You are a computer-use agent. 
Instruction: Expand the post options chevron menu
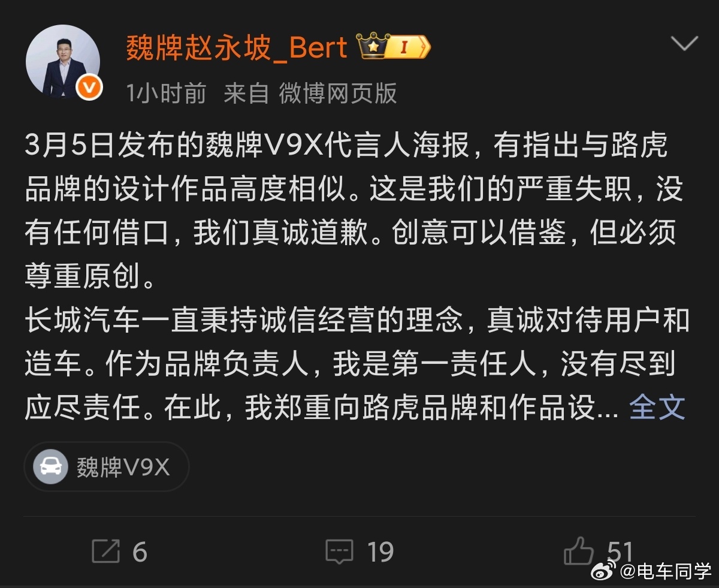coord(684,44)
